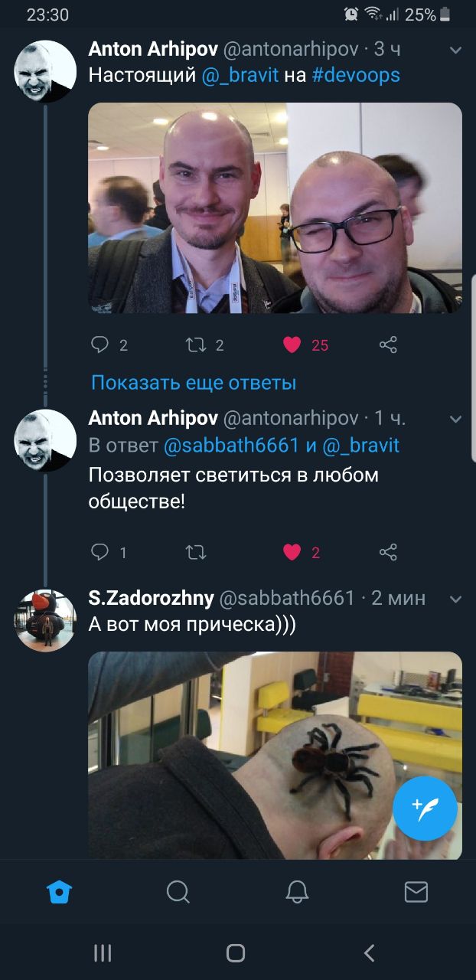Switch to the Search tab

point(178,891)
